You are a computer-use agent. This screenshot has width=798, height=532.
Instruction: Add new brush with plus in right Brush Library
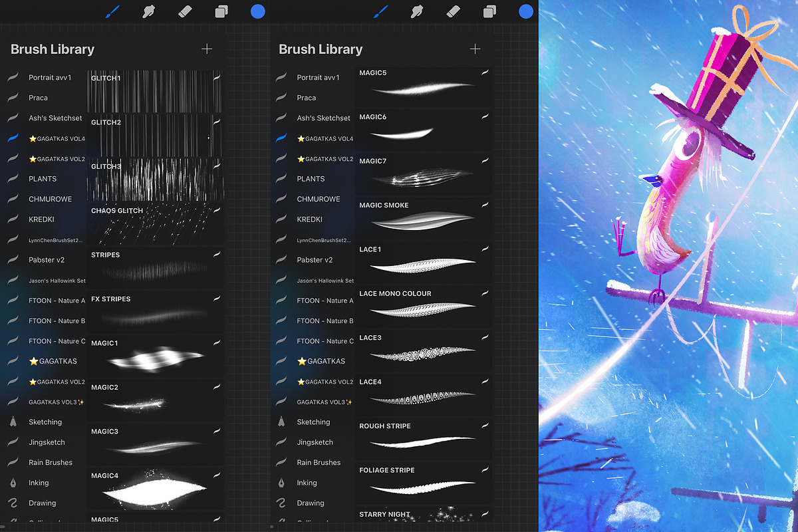click(475, 49)
